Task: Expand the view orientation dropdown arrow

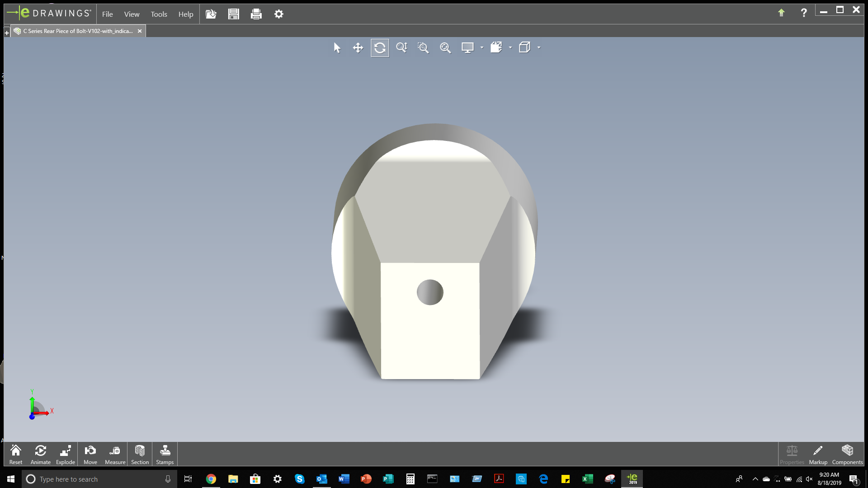Action: pos(510,47)
